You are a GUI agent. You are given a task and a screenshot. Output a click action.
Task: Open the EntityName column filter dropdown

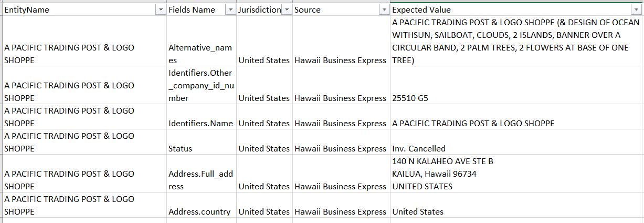coord(160,10)
